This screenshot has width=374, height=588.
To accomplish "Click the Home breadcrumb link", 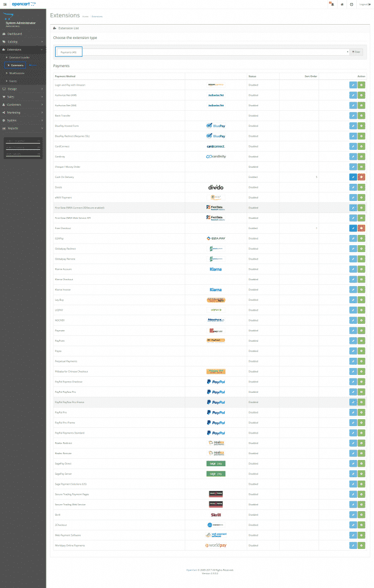I will 85,16.
